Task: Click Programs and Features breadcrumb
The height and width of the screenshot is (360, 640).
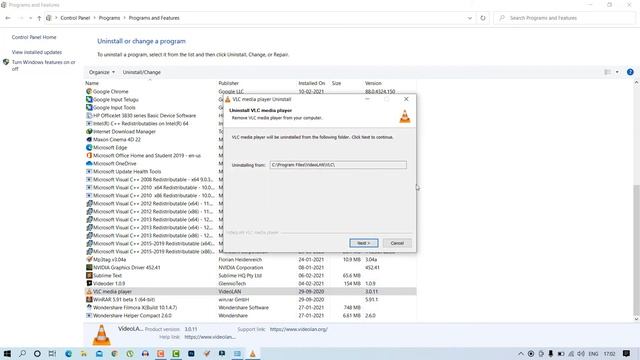Action: 154,18
